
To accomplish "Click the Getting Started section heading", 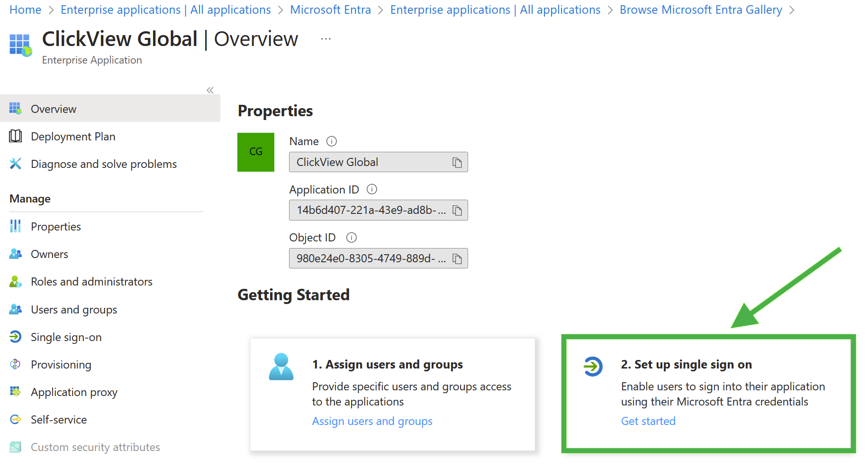I will [293, 295].
